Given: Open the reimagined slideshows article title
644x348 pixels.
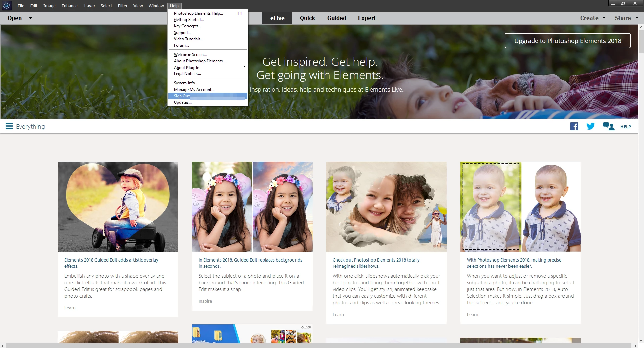Looking at the screenshot, I should point(376,263).
